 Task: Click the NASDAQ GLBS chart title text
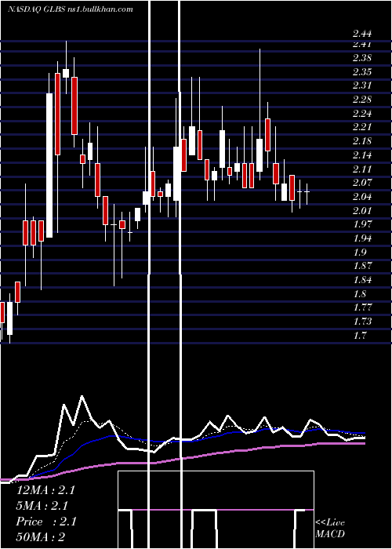tap(70, 9)
